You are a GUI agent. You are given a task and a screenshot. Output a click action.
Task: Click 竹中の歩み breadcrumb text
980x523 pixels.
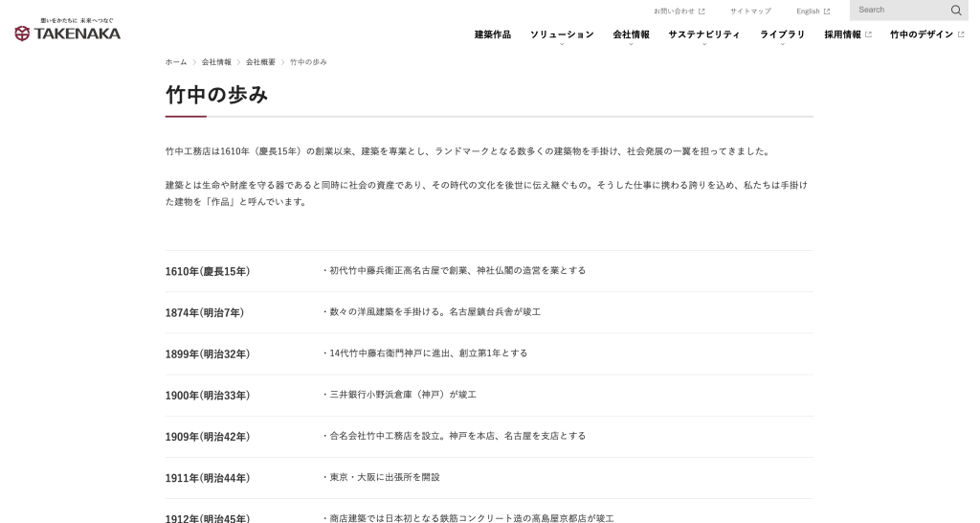click(308, 62)
